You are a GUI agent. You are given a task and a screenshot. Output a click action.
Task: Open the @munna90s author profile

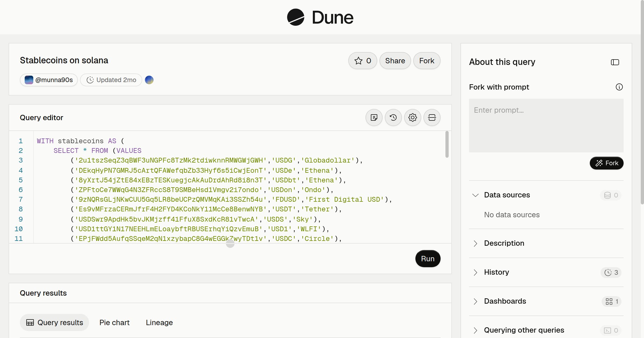click(x=49, y=80)
